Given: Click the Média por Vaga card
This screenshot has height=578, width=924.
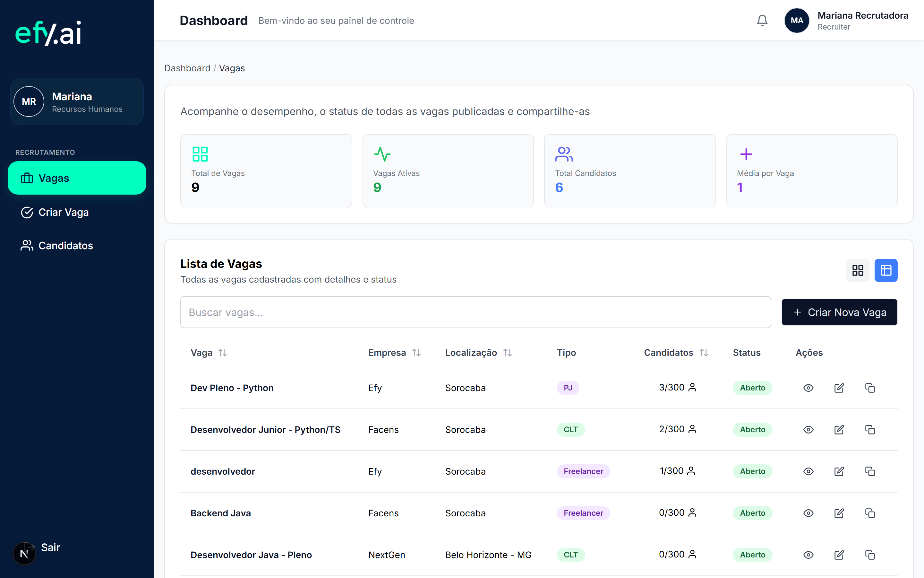Looking at the screenshot, I should (812, 171).
